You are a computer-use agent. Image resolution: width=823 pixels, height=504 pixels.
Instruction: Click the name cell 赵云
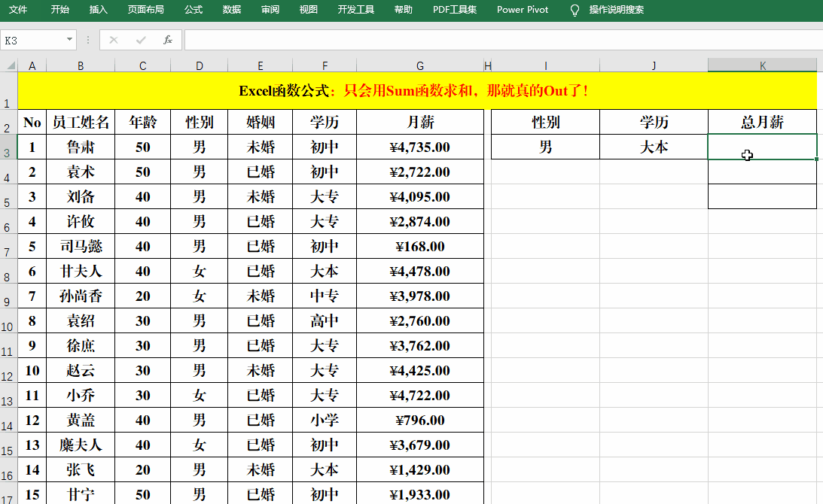[x=81, y=370]
